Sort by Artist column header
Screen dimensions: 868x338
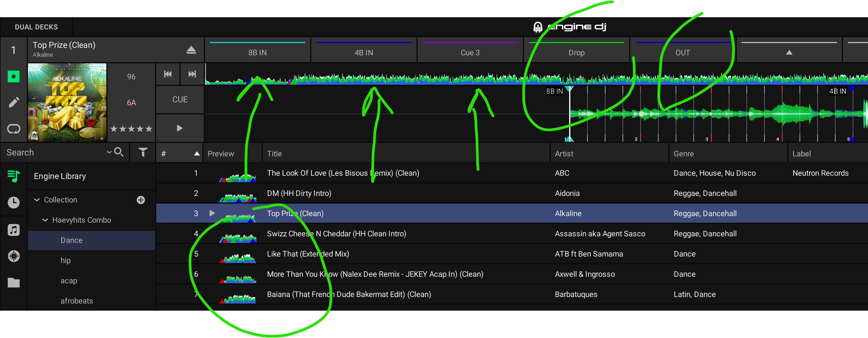(x=609, y=153)
